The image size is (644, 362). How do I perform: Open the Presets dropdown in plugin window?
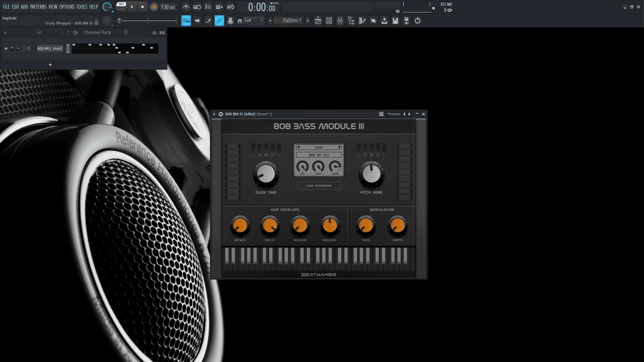(394, 114)
